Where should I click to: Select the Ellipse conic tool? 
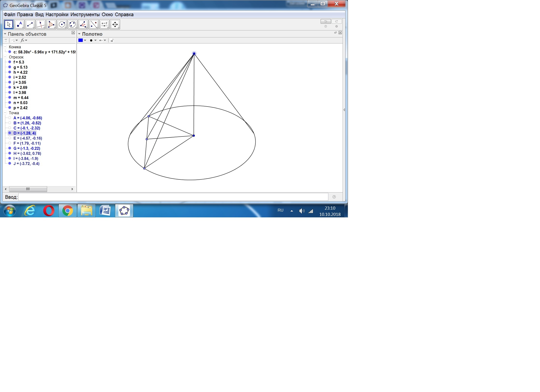72,24
